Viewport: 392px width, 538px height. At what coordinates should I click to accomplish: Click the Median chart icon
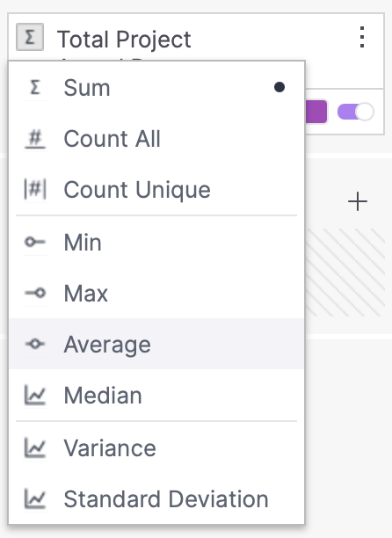[x=35, y=396]
